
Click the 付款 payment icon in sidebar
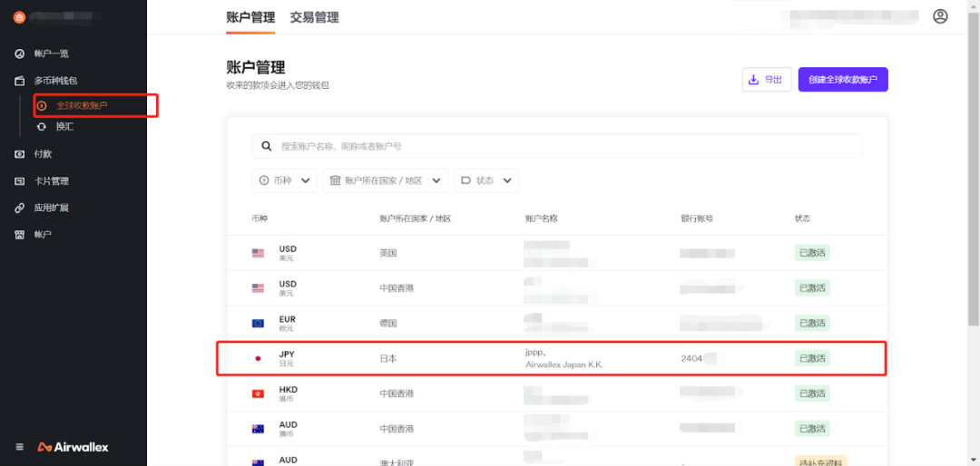click(x=19, y=154)
